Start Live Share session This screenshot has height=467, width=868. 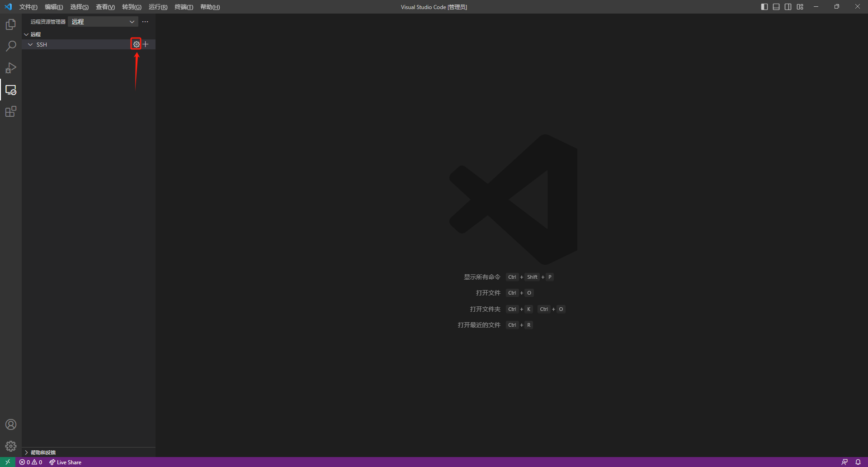click(66, 462)
